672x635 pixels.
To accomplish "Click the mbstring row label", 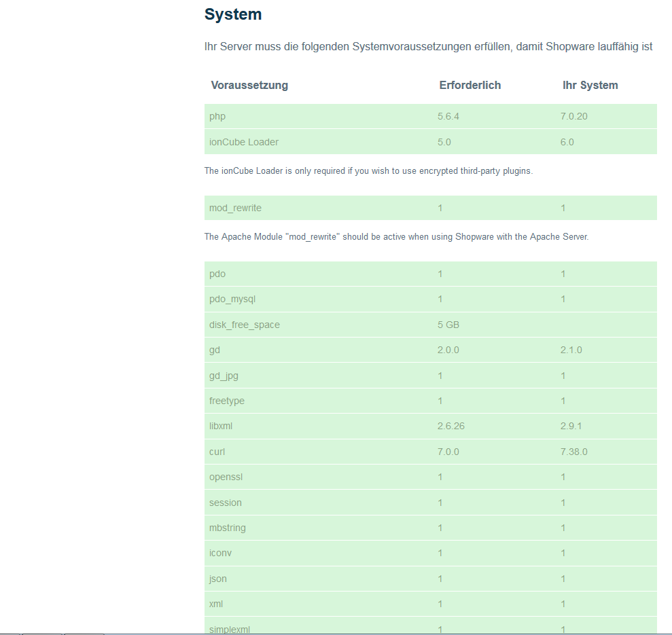I will pyautogui.click(x=228, y=528).
